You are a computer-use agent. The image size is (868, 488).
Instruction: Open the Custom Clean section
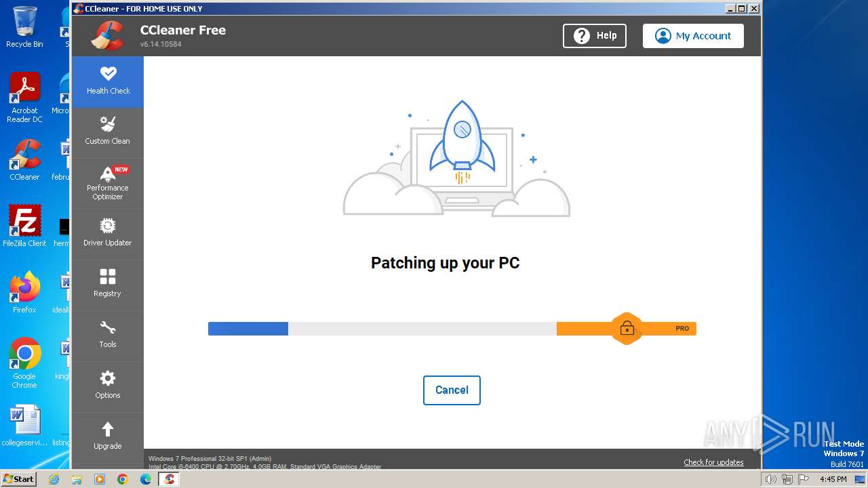(108, 132)
